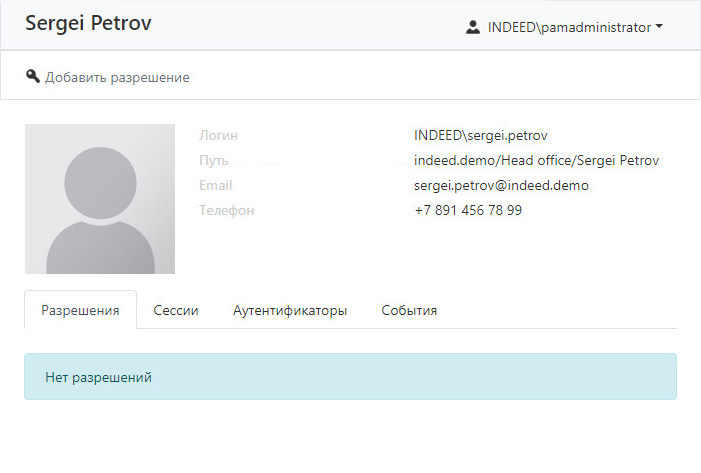Open the Аутентификаторы tab
The height and width of the screenshot is (473, 701).
point(290,310)
